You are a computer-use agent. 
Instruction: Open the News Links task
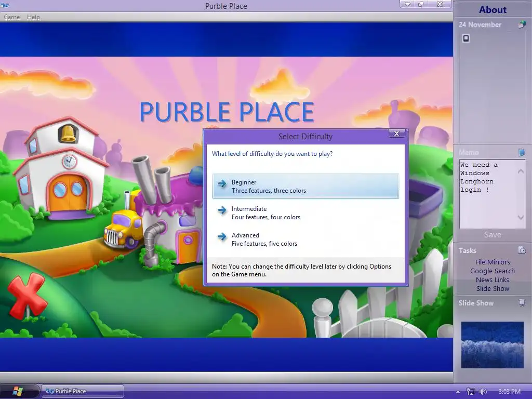[493, 280]
